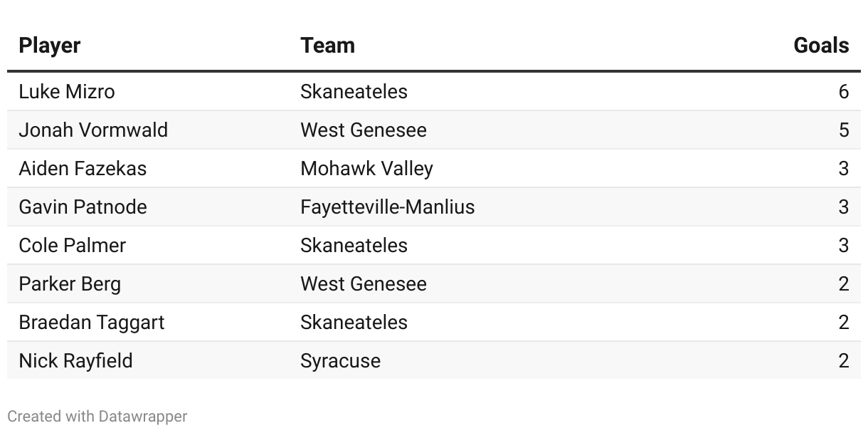Select Parker Berg in the Player column

[x=70, y=284]
